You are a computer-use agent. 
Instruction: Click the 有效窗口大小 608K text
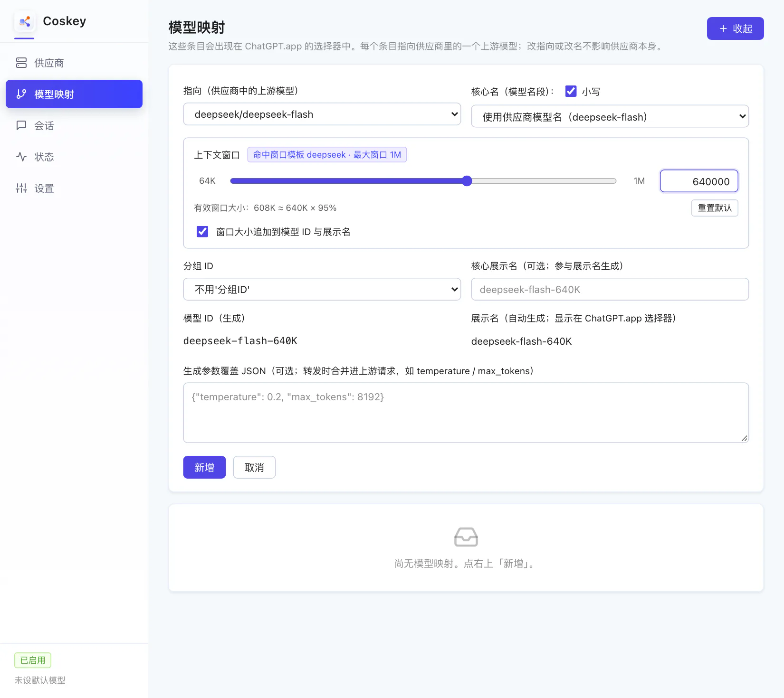coord(265,208)
